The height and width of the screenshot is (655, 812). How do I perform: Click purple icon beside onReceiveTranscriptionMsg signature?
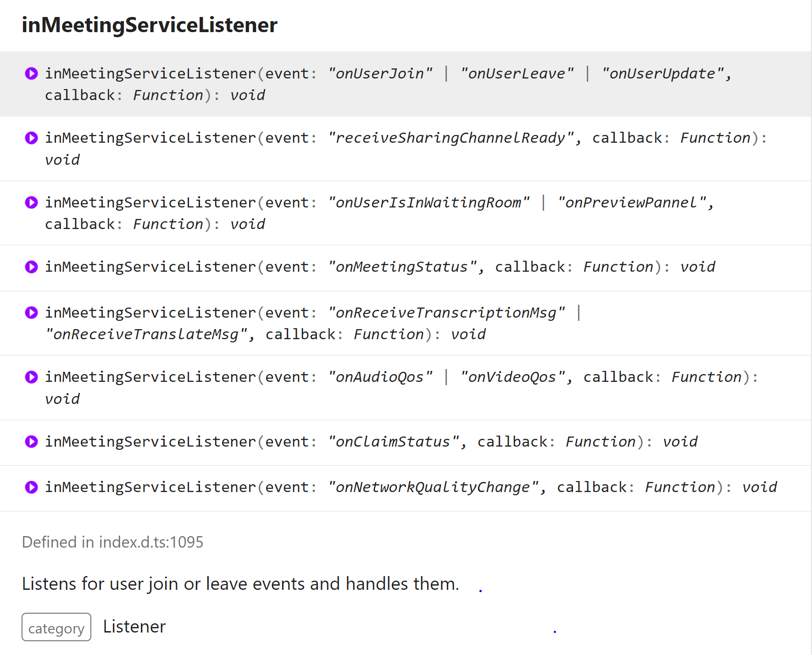coord(31,313)
